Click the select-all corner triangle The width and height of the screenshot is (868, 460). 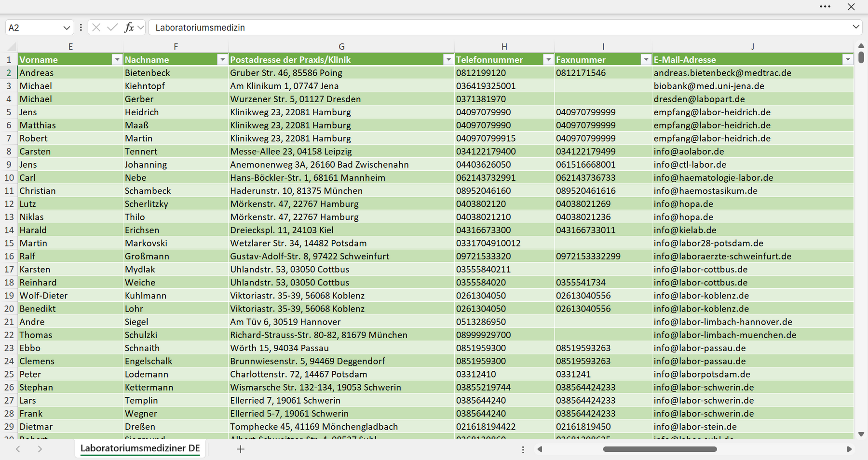coord(11,47)
